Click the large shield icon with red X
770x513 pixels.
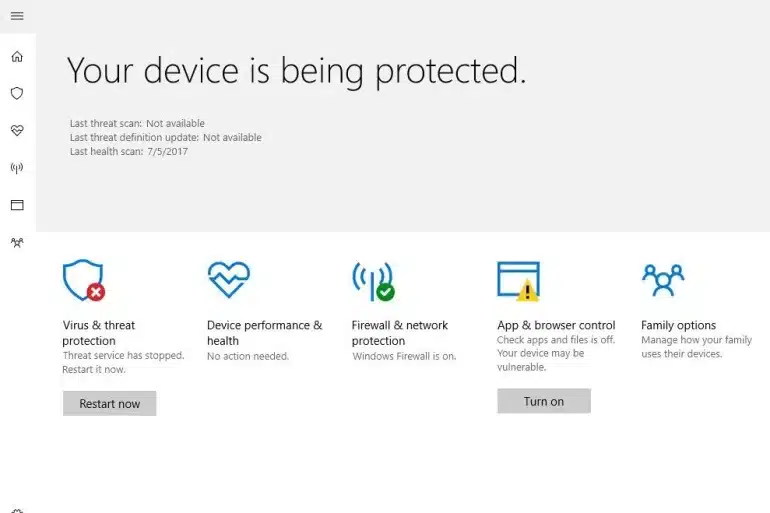84,280
